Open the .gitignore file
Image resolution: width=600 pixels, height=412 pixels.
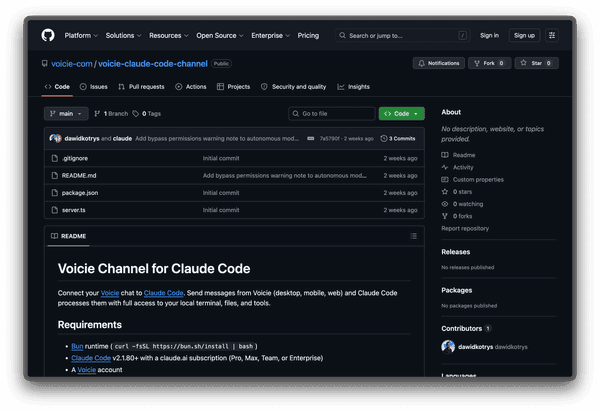click(75, 158)
